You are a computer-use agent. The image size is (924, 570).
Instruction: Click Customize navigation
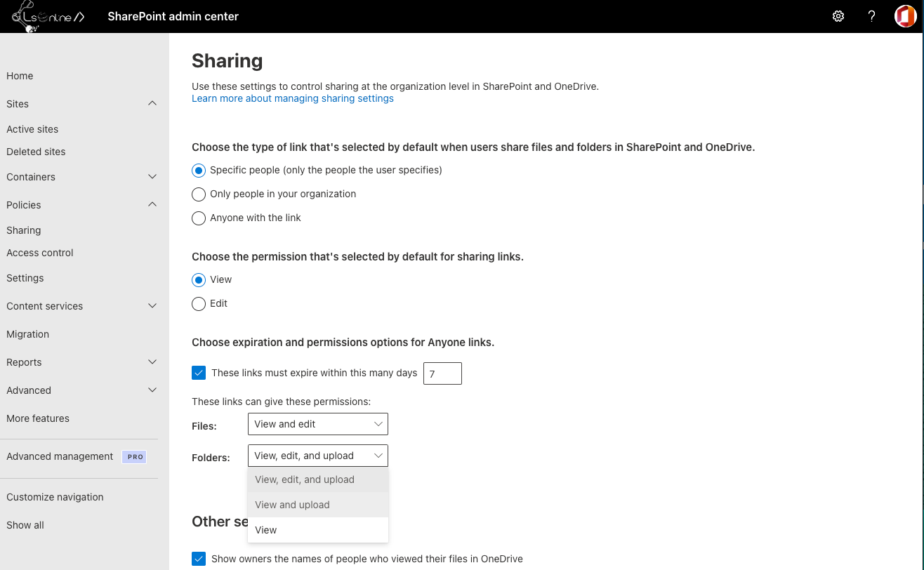click(x=55, y=497)
